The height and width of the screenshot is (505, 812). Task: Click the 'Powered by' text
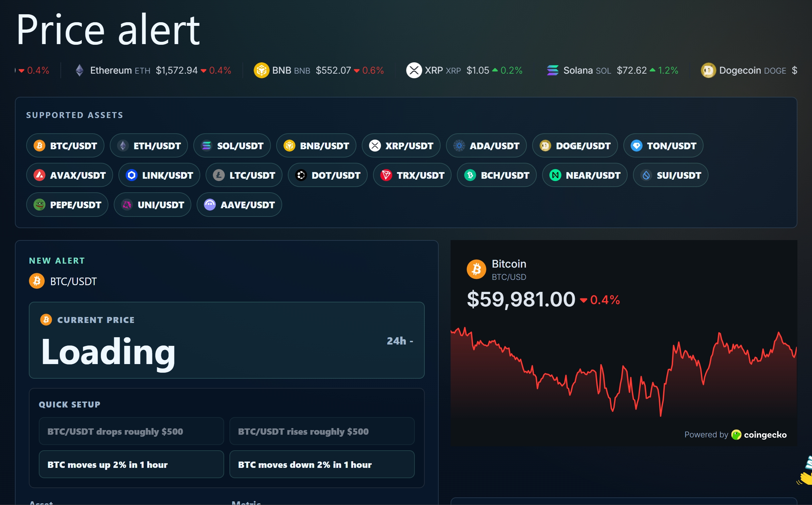[x=706, y=434]
